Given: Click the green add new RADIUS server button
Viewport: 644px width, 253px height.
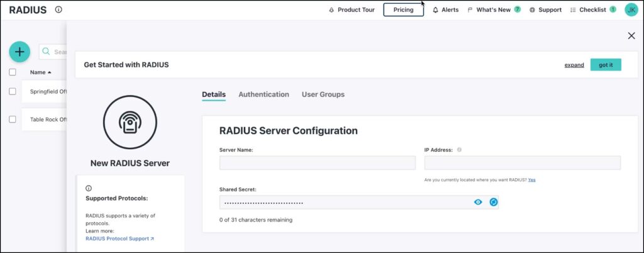Looking at the screenshot, I should [19, 52].
